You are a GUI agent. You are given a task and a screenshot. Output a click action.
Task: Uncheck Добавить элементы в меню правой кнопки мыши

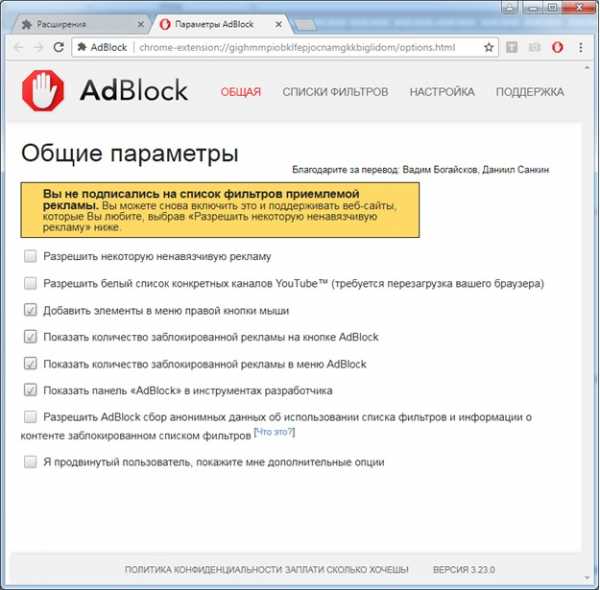(30, 310)
